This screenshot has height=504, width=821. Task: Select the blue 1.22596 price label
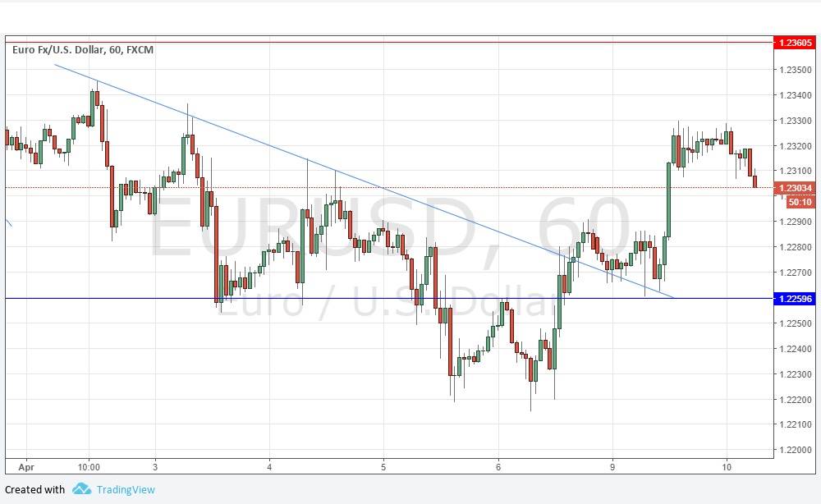click(x=794, y=299)
